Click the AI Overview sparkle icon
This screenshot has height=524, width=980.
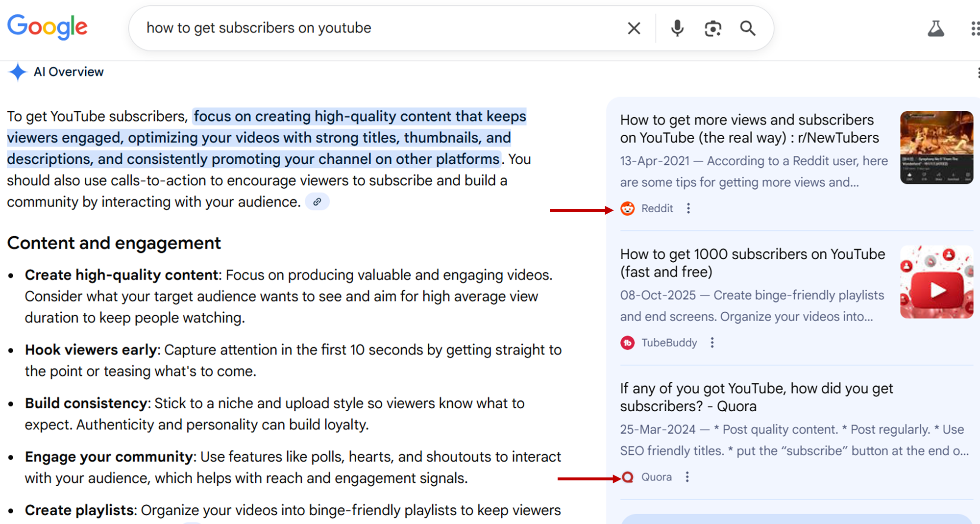18,72
